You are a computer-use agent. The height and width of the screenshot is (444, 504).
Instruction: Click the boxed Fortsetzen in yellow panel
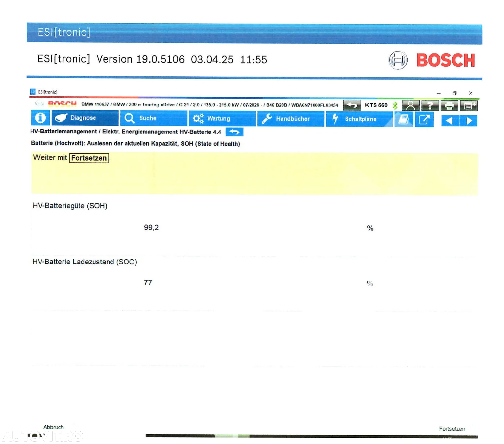tap(89, 158)
